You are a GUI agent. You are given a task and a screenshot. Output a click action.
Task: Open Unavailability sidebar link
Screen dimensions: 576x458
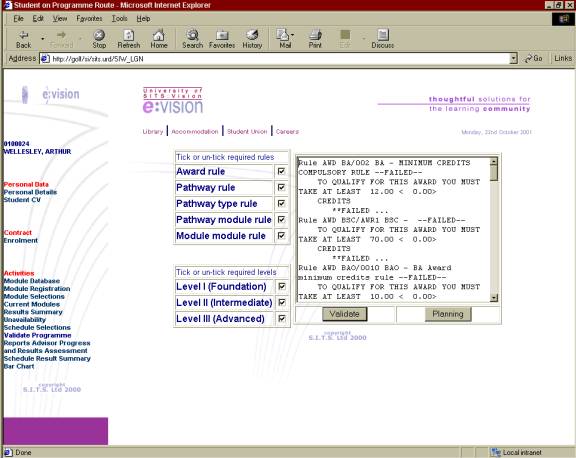click(25, 320)
